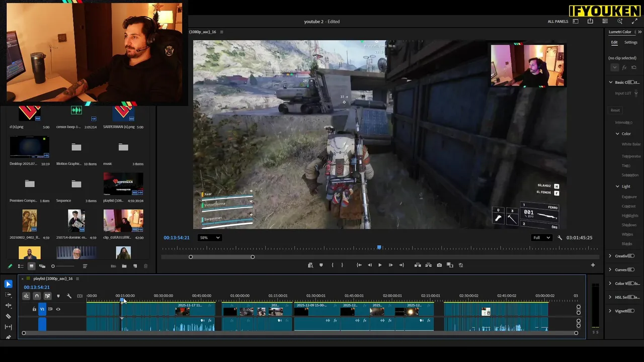Click the Lumetri Reset button
The image size is (644, 362).
[x=615, y=111]
